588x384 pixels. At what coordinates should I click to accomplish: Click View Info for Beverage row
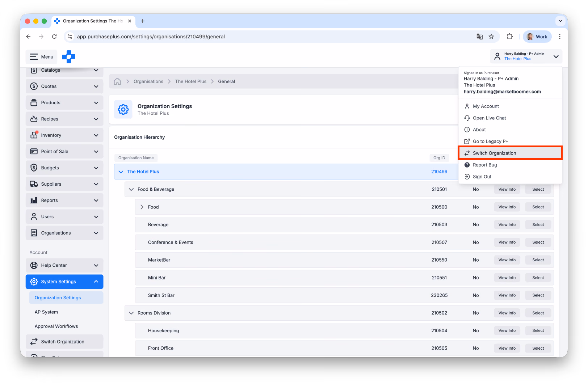(507, 225)
